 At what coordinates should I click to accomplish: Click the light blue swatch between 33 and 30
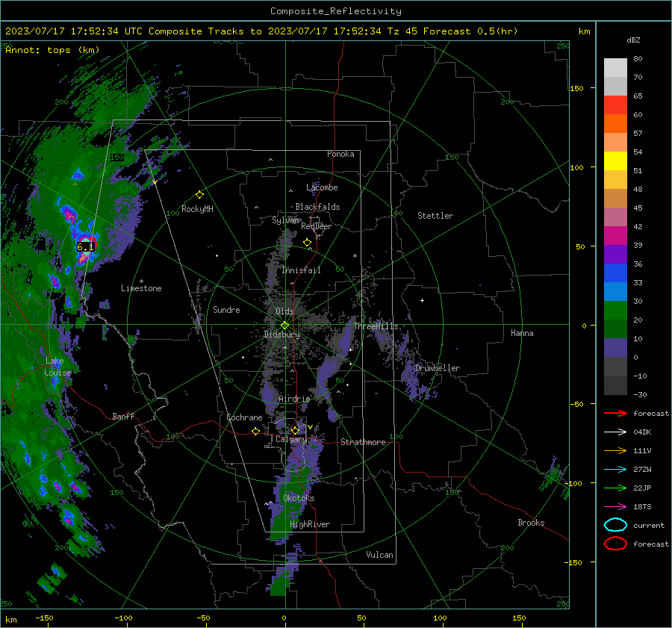615,292
